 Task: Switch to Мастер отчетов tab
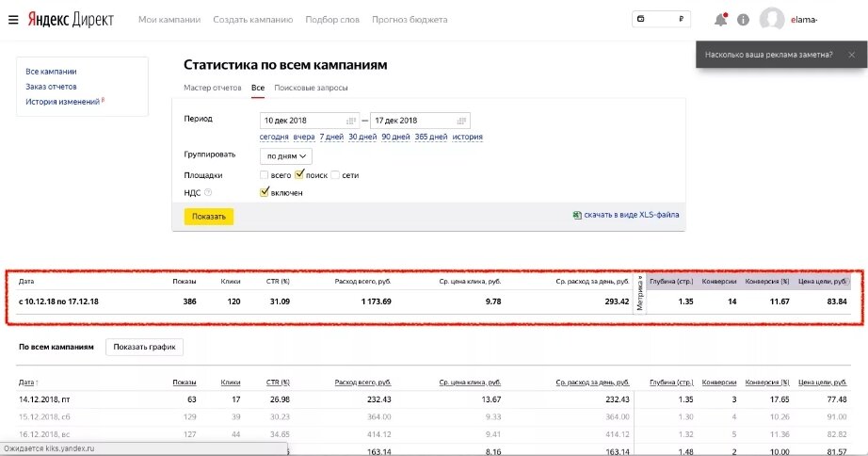click(x=213, y=88)
